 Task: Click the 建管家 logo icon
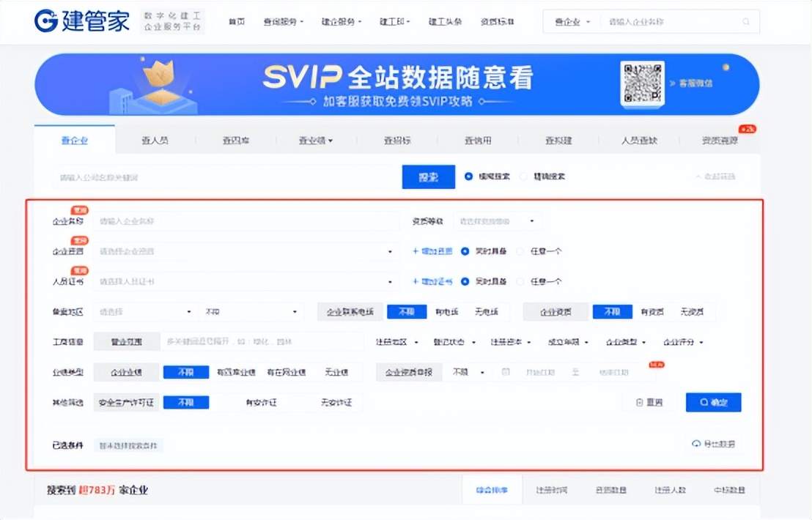tap(46, 21)
